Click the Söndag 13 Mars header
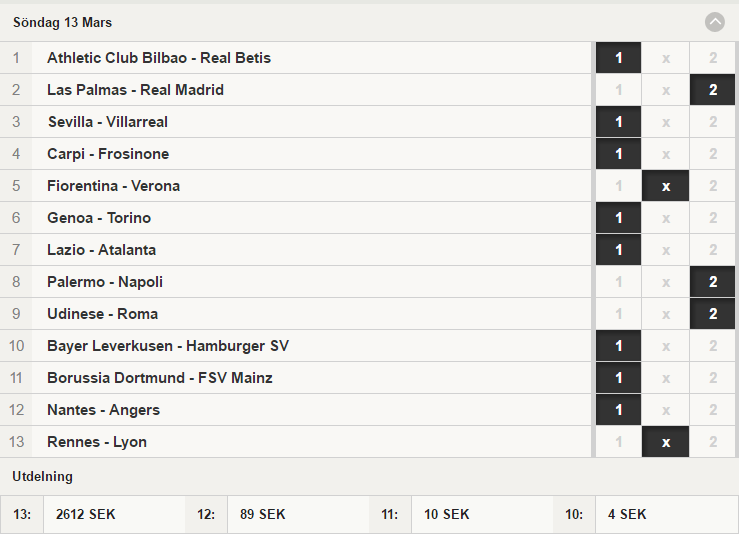The height and width of the screenshot is (534, 740). tap(369, 22)
